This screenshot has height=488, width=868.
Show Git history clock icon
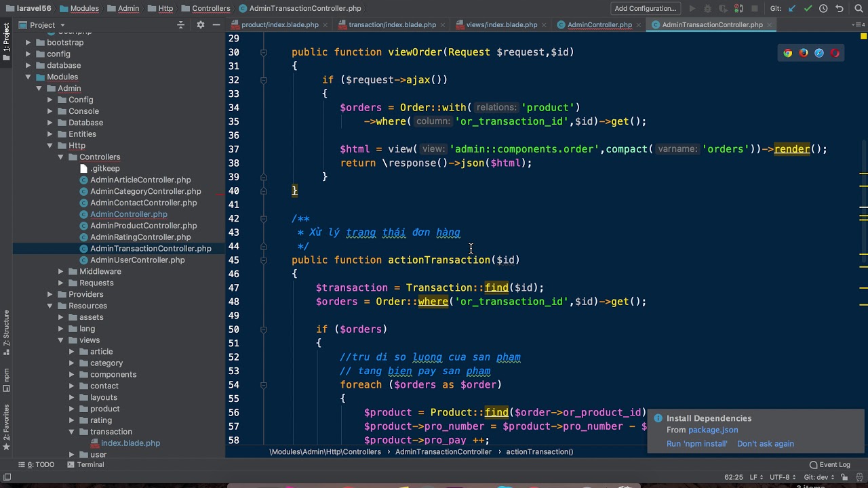(823, 9)
